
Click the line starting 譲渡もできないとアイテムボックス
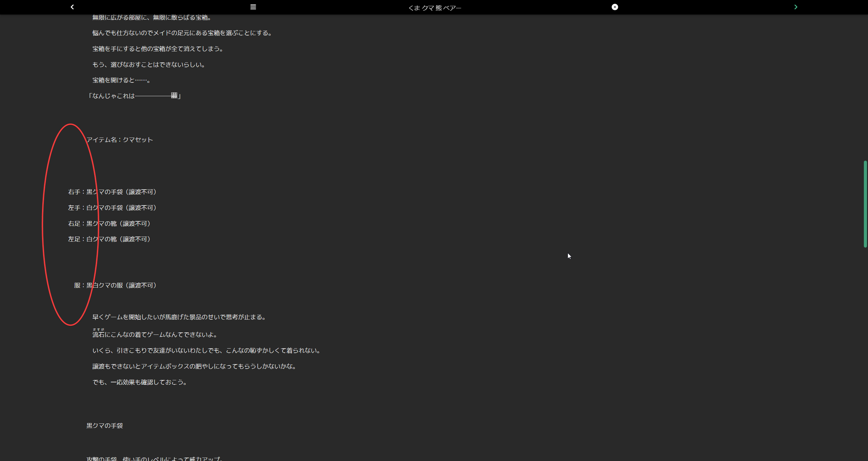pos(194,366)
